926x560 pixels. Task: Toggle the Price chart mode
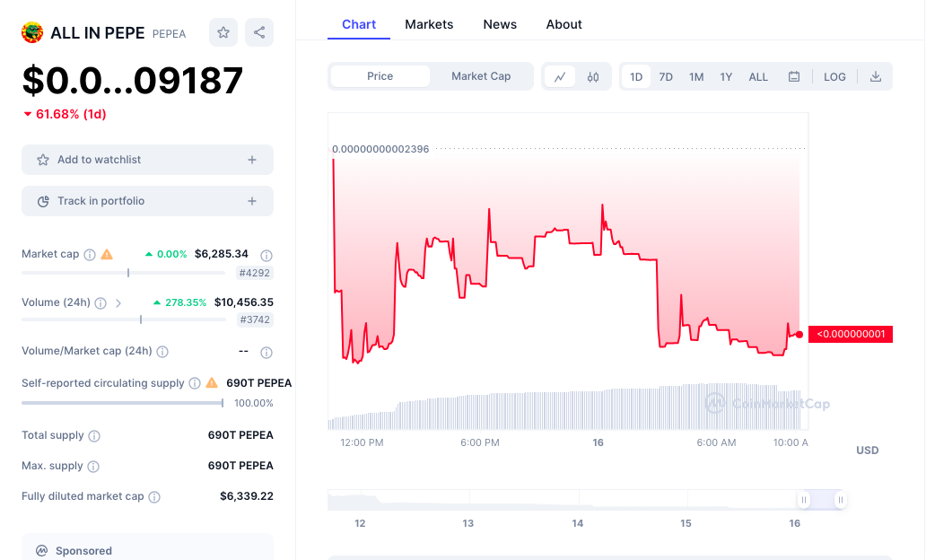pyautogui.click(x=380, y=76)
